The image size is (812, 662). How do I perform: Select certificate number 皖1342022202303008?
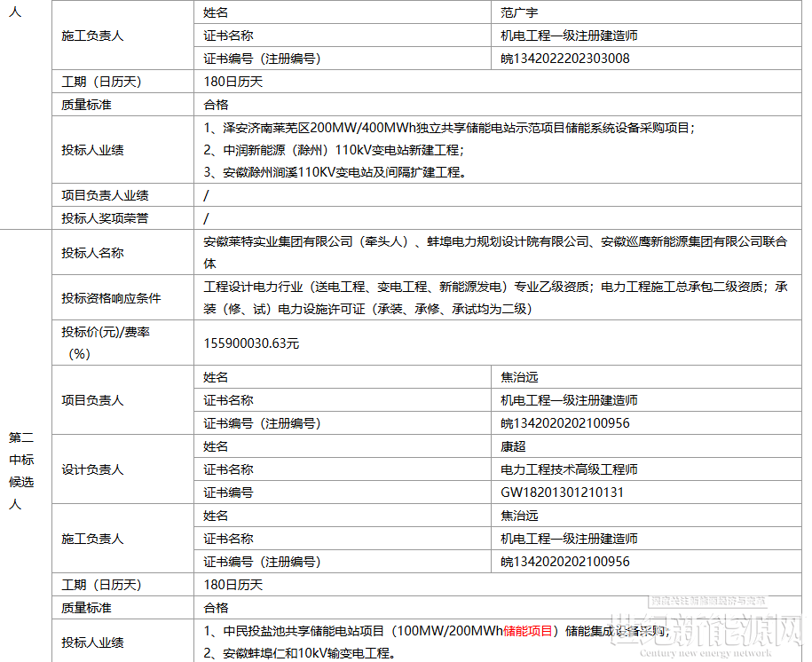tap(565, 59)
